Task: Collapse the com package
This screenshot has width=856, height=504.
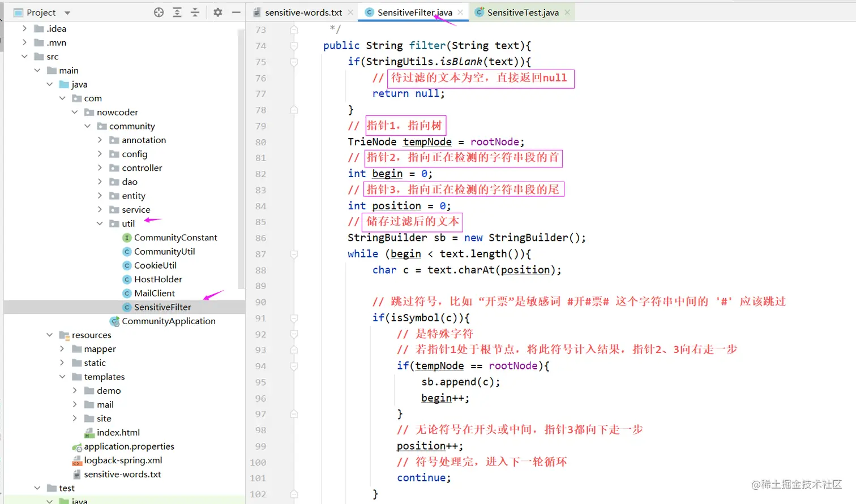Action: pyautogui.click(x=62, y=98)
